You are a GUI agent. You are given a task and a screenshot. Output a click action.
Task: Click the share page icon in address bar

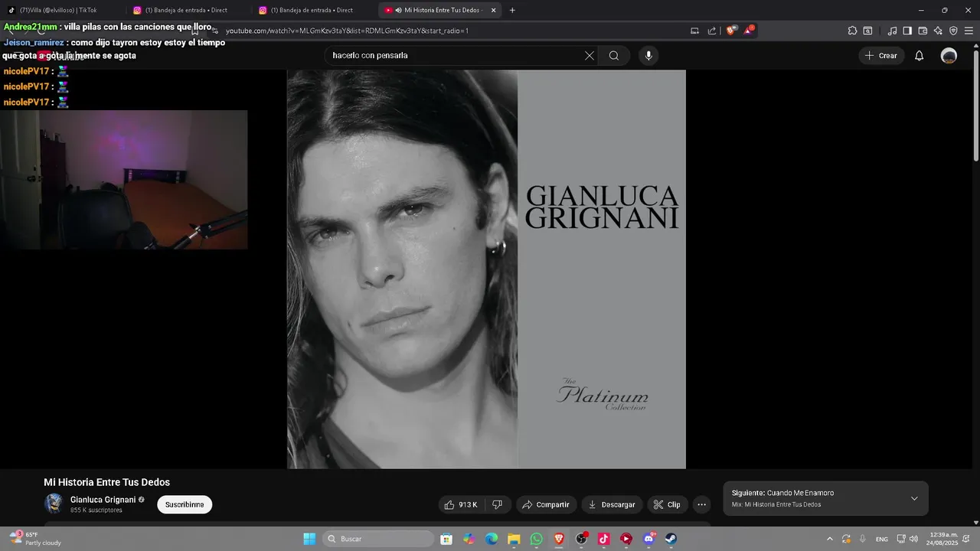tap(712, 31)
